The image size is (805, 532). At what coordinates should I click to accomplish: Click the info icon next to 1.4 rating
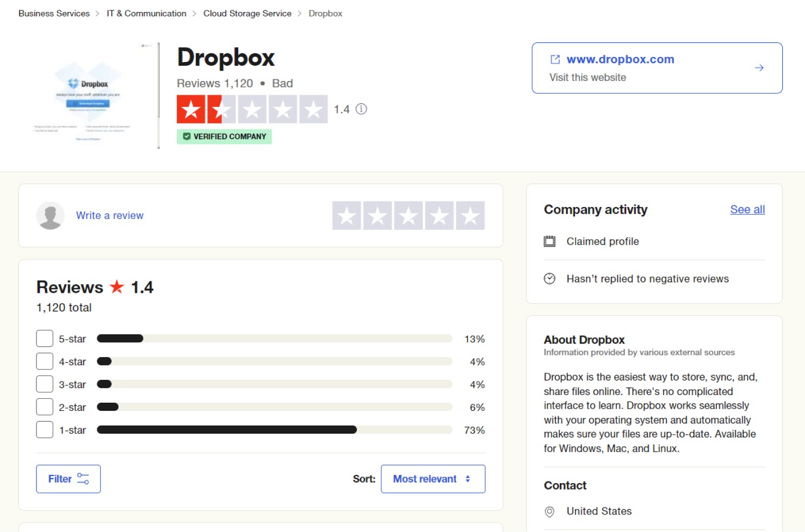tap(361, 109)
